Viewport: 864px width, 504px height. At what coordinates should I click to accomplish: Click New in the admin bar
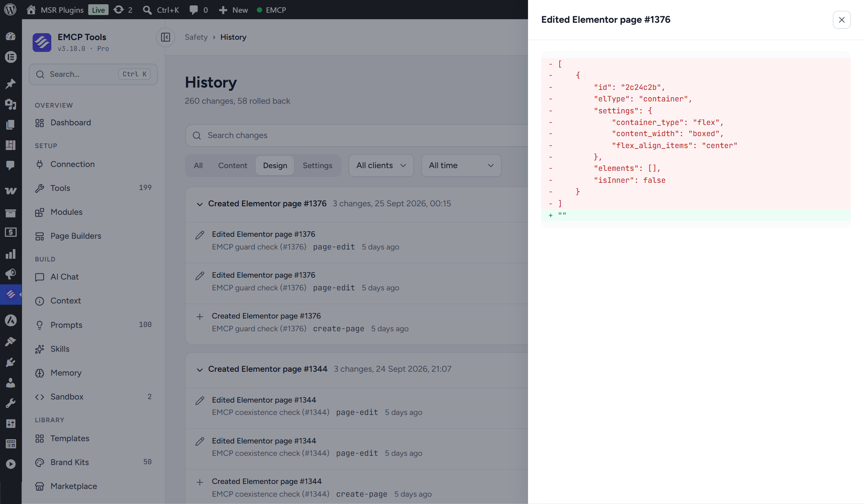point(233,10)
